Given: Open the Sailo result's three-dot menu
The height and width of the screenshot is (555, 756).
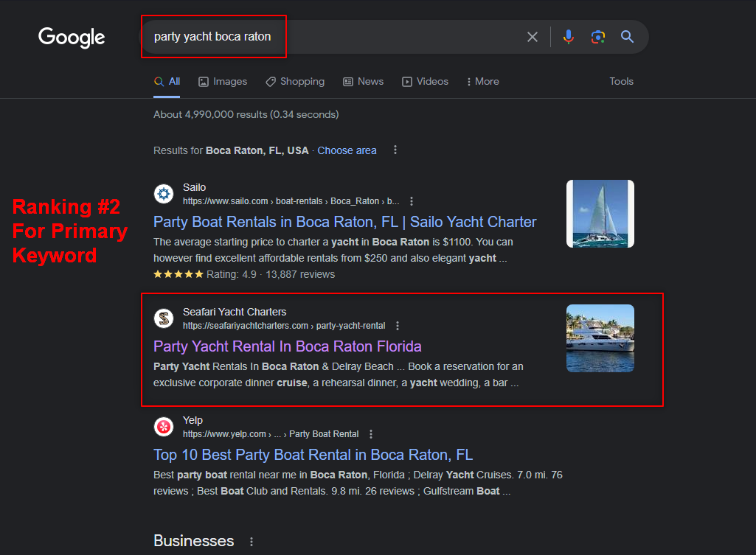Looking at the screenshot, I should coord(412,201).
